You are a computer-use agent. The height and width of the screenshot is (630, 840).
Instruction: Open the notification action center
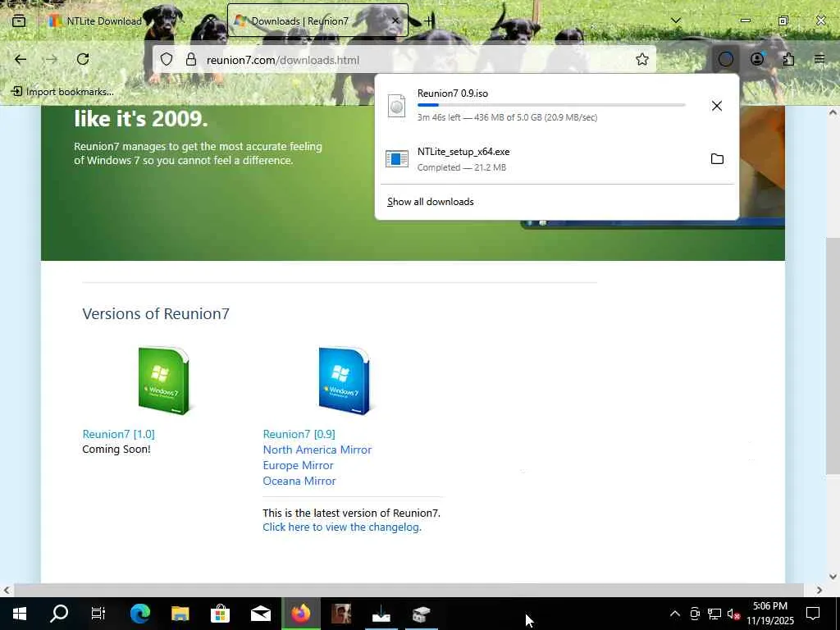tap(813, 614)
